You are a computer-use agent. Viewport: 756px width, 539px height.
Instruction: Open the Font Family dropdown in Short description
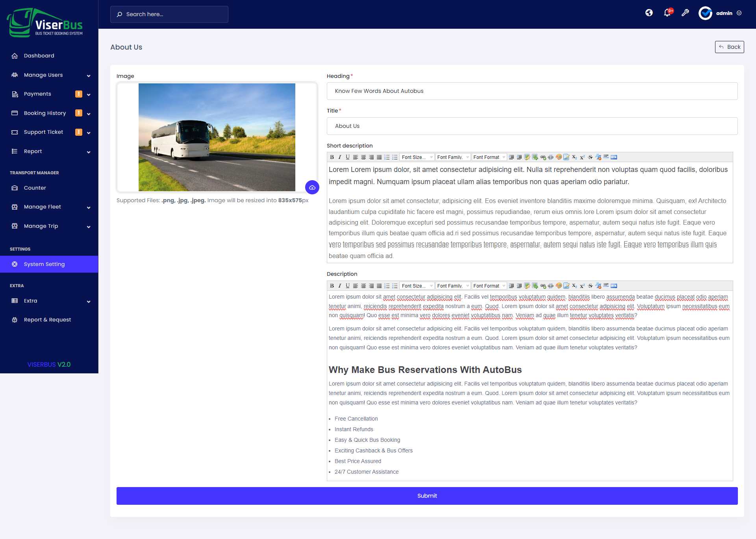point(453,157)
